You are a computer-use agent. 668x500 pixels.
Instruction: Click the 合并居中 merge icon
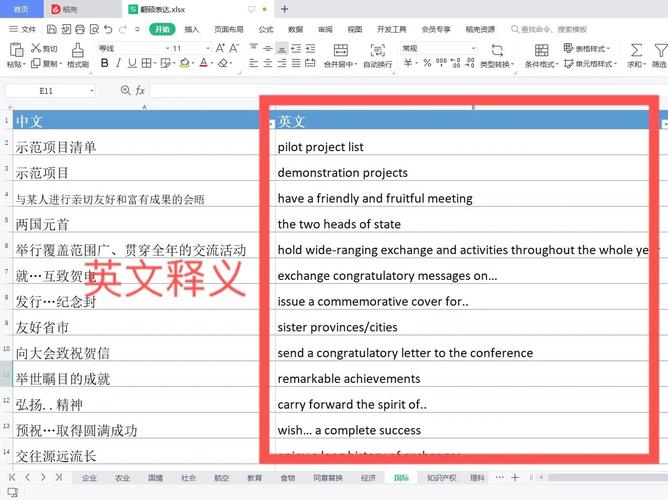click(x=340, y=50)
